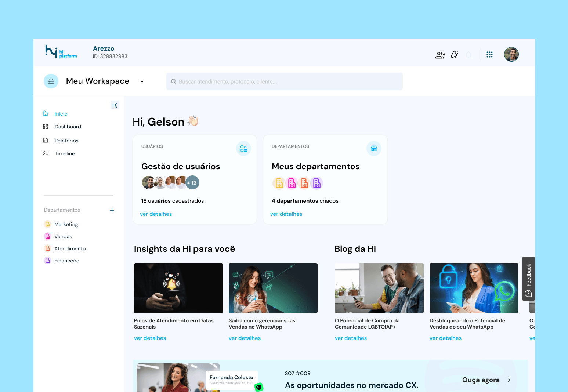Open the add user icon in header

tap(440, 55)
